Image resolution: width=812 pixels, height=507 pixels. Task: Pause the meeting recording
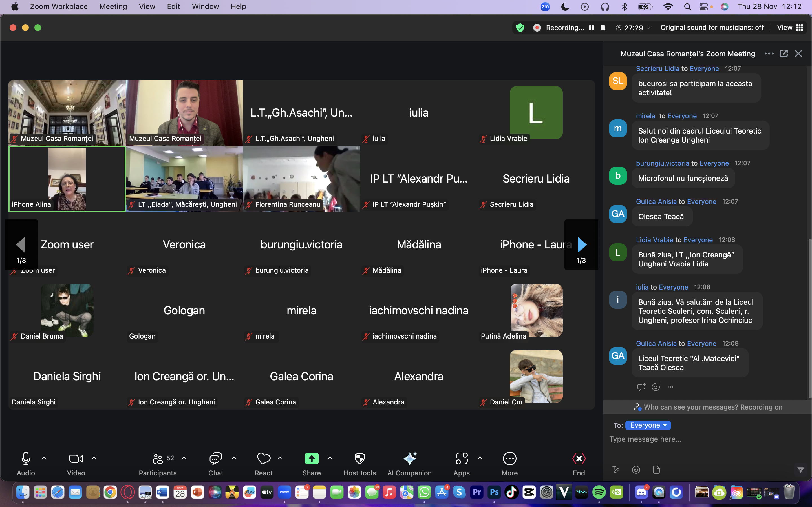tap(592, 28)
